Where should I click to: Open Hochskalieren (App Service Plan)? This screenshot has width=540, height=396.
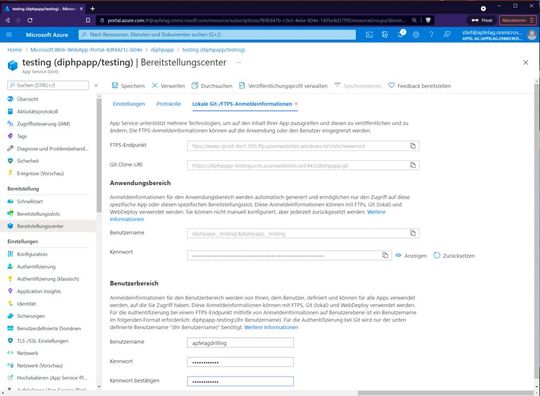coord(52,378)
